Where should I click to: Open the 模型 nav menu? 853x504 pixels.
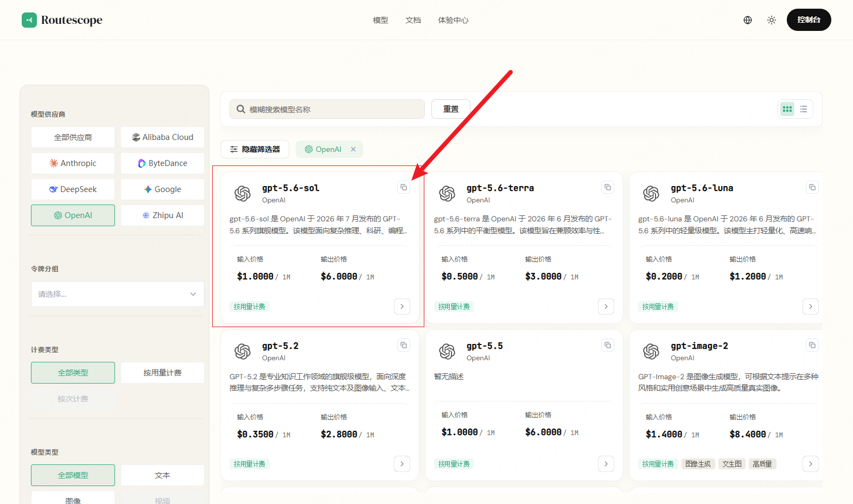(x=380, y=20)
